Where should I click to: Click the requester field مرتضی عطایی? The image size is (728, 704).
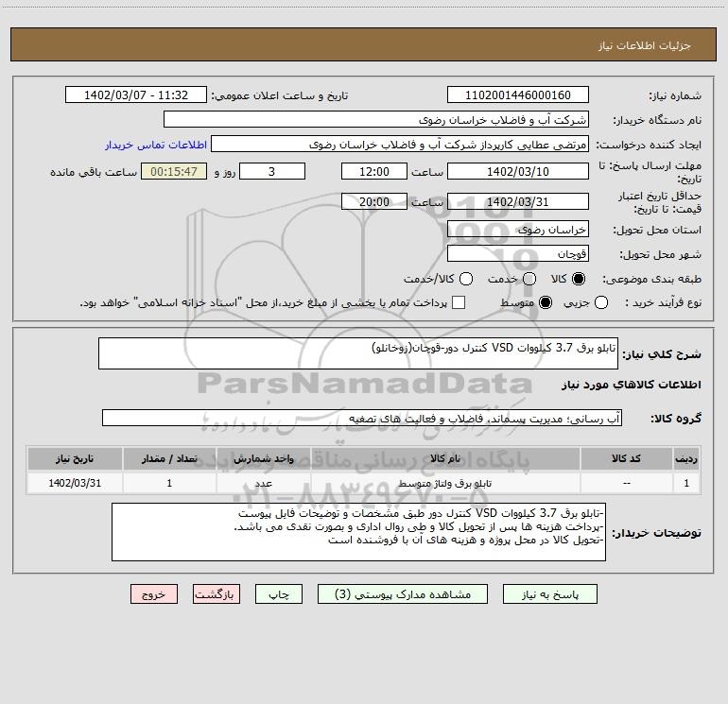pos(400,145)
